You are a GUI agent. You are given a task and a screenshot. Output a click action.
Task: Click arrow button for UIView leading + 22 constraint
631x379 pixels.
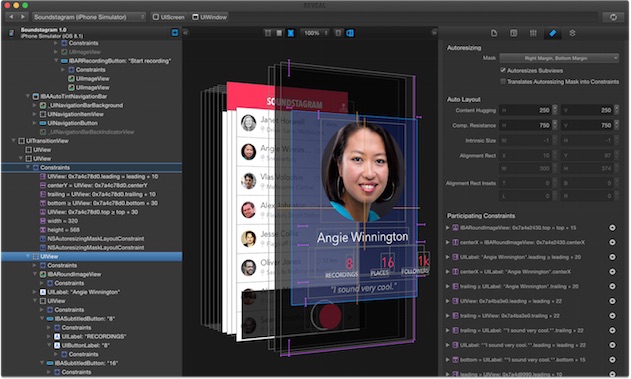pos(612,301)
